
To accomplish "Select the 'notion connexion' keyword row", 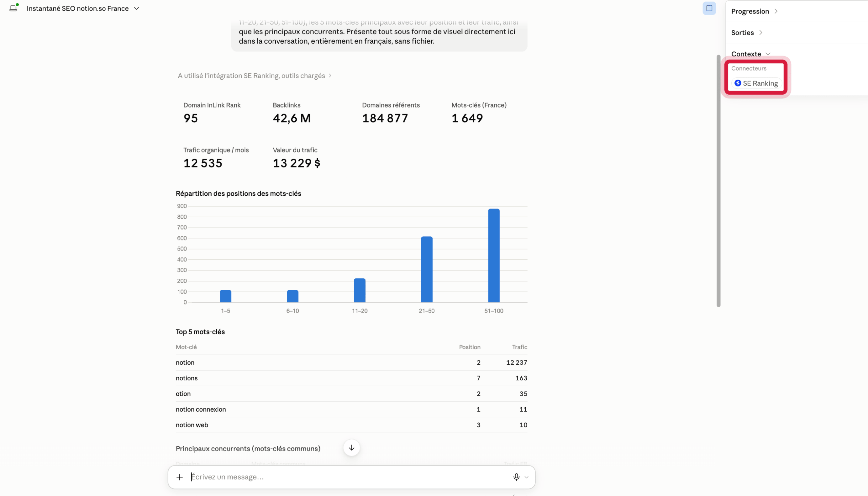I will coord(351,410).
